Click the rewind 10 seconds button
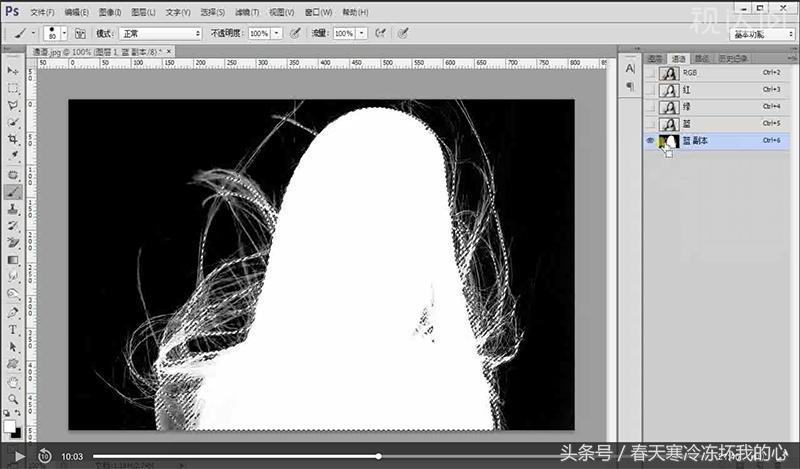800x469 pixels. [x=45, y=456]
